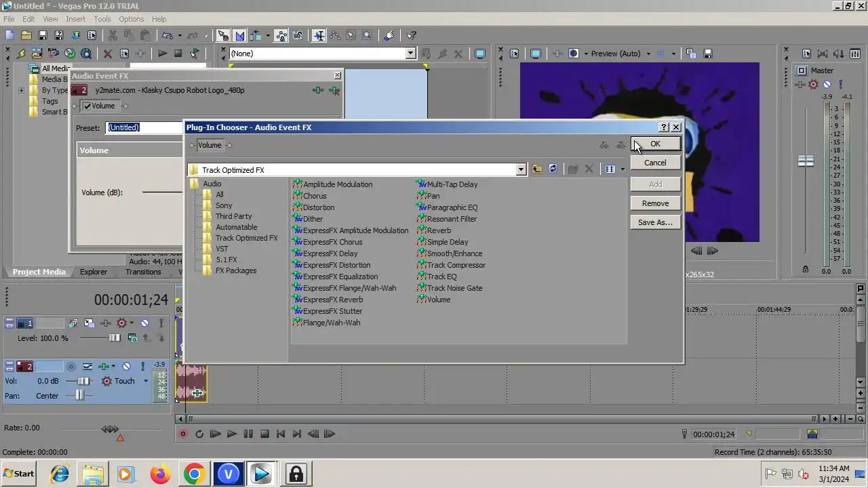Click the Undo arrow in the toolbar

coord(166,35)
